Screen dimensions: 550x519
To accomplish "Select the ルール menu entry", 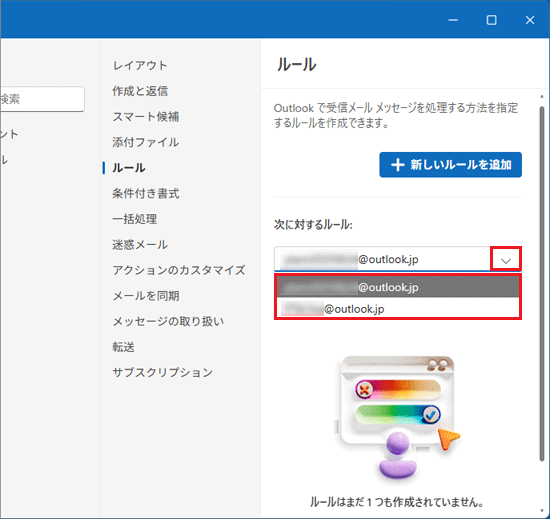I will click(129, 168).
